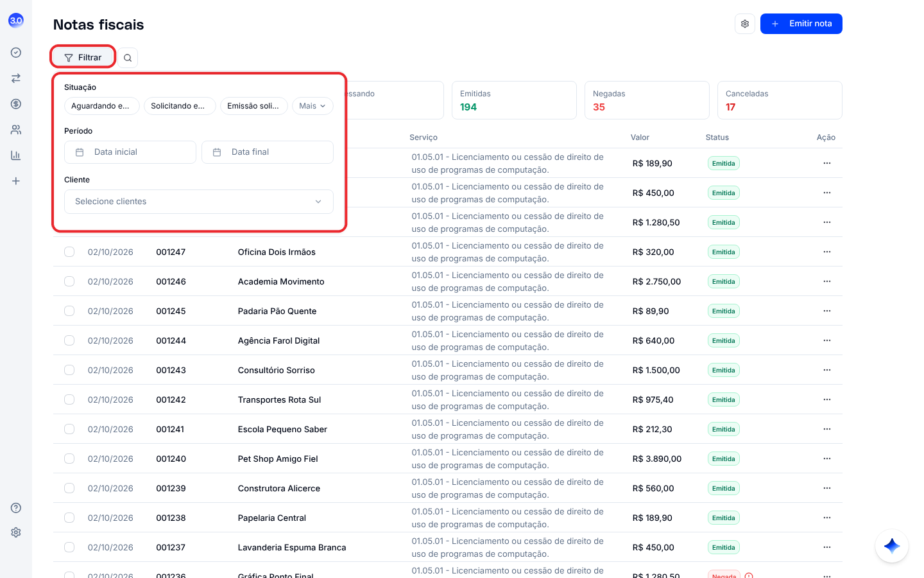Viewport: 924px width, 578px height.
Task: Open actions menu for Oficina Dois Irmãos row
Action: click(827, 252)
